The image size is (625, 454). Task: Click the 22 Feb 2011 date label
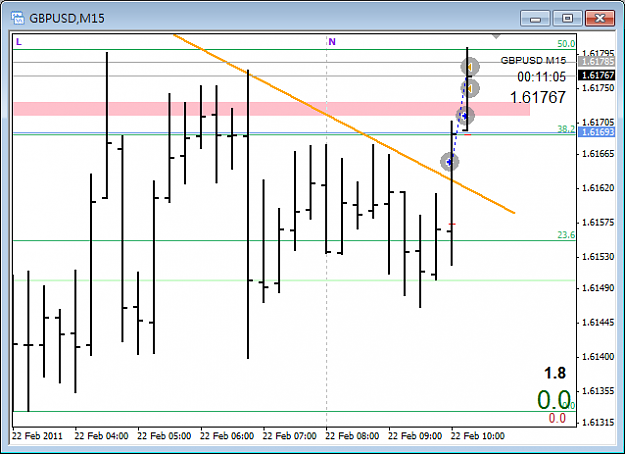point(37,436)
